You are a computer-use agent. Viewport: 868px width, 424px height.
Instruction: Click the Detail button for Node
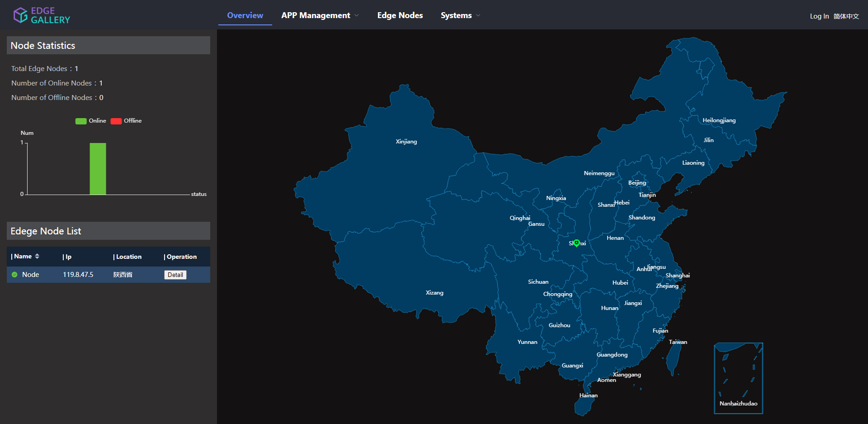click(x=175, y=275)
